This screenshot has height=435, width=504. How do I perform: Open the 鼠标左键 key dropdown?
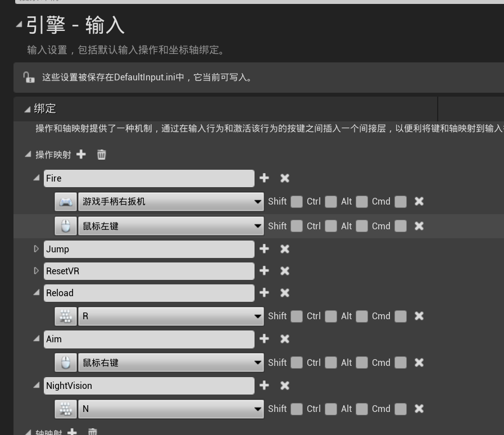[171, 226]
